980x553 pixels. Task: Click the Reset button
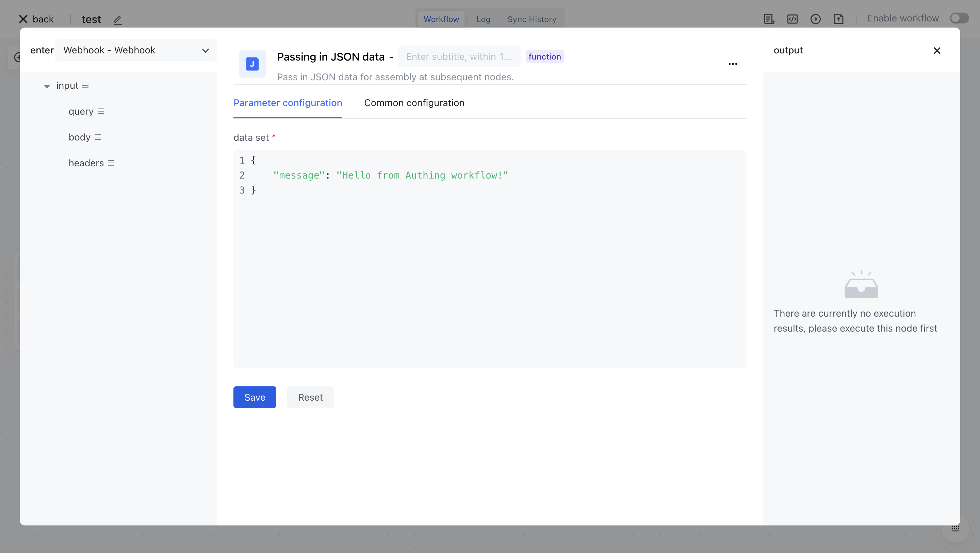tap(310, 397)
